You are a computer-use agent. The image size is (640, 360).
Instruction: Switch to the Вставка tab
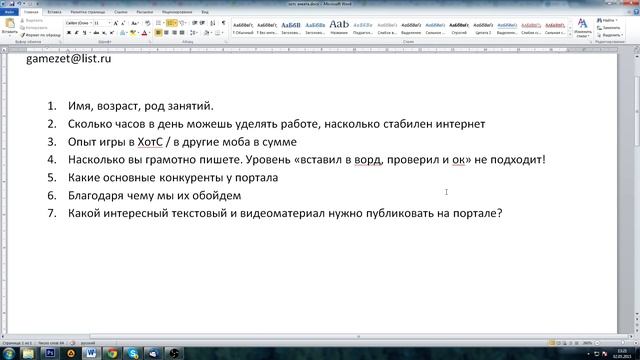click(54, 12)
